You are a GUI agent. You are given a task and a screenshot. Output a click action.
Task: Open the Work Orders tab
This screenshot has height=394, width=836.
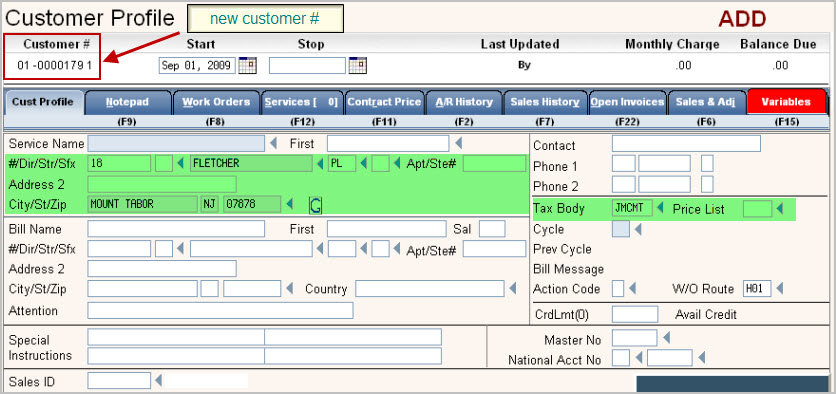[x=216, y=102]
